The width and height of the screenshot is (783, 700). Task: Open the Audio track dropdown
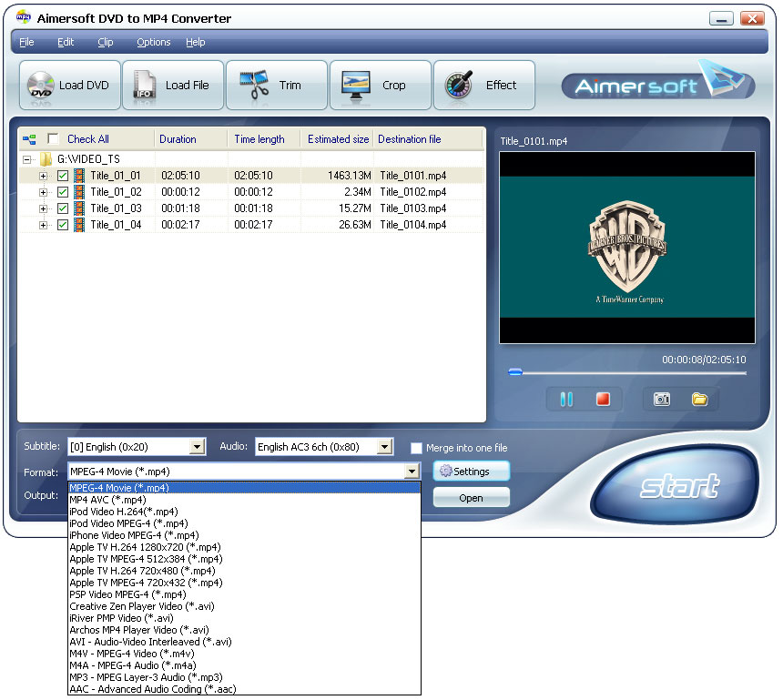pyautogui.click(x=384, y=447)
